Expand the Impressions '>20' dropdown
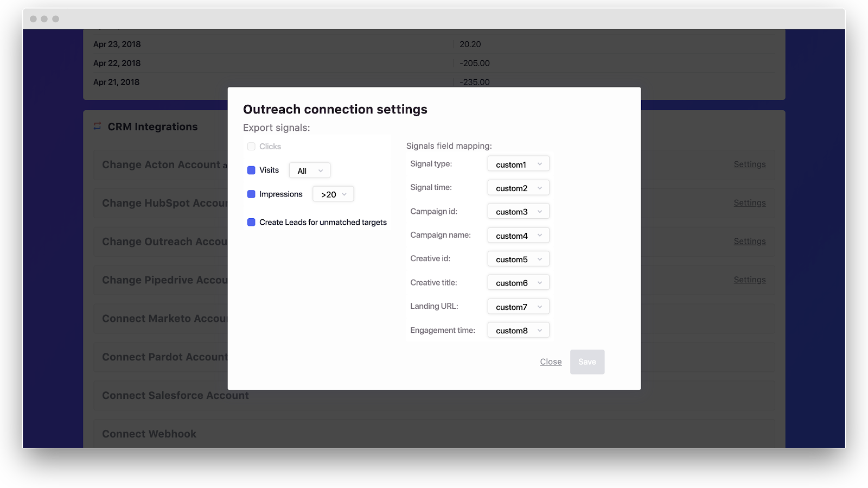Viewport: 868px width, 488px height. tap(333, 194)
